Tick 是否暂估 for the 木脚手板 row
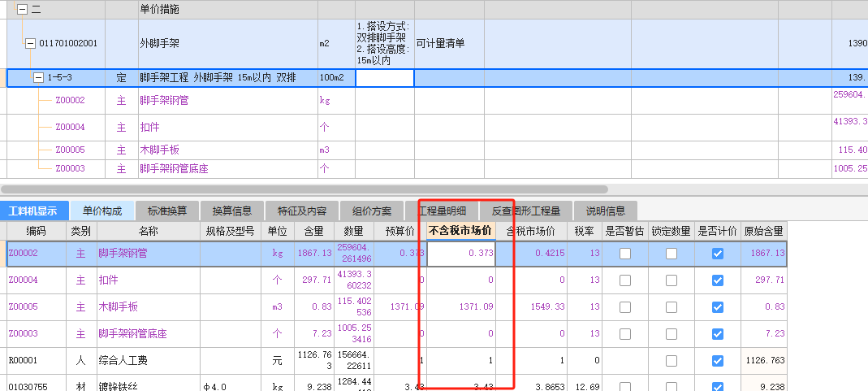This screenshot has width=868, height=391. 625,306
